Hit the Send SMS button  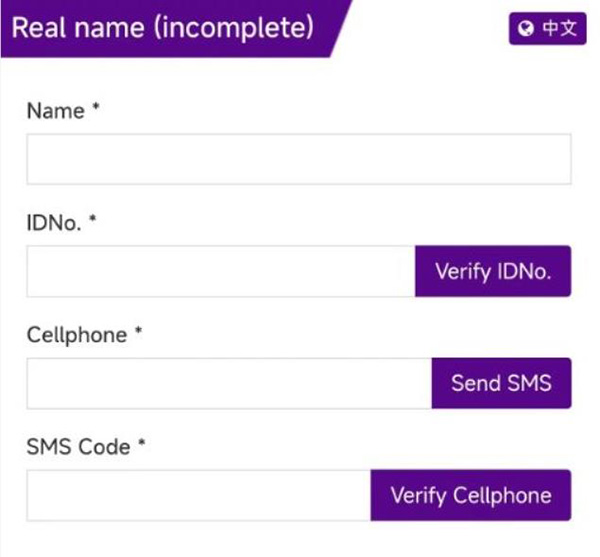tap(501, 383)
